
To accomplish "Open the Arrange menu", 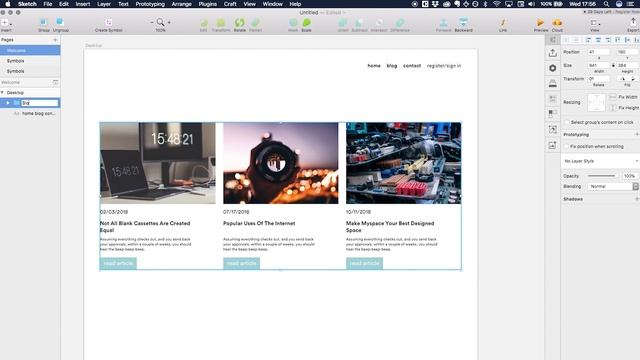I will click(182, 4).
